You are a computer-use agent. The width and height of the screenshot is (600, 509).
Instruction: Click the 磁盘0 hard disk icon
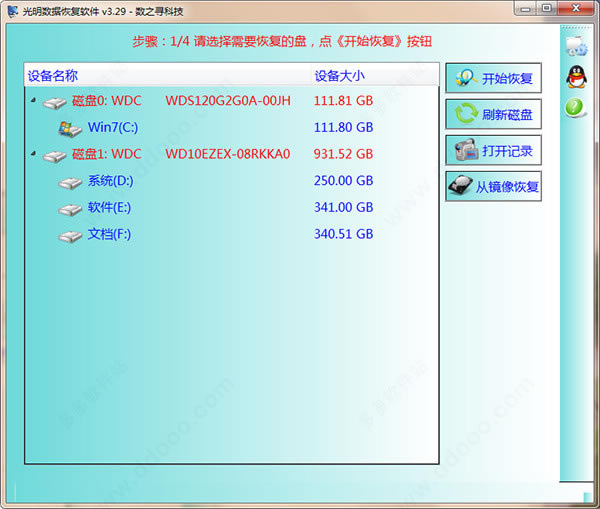54,101
